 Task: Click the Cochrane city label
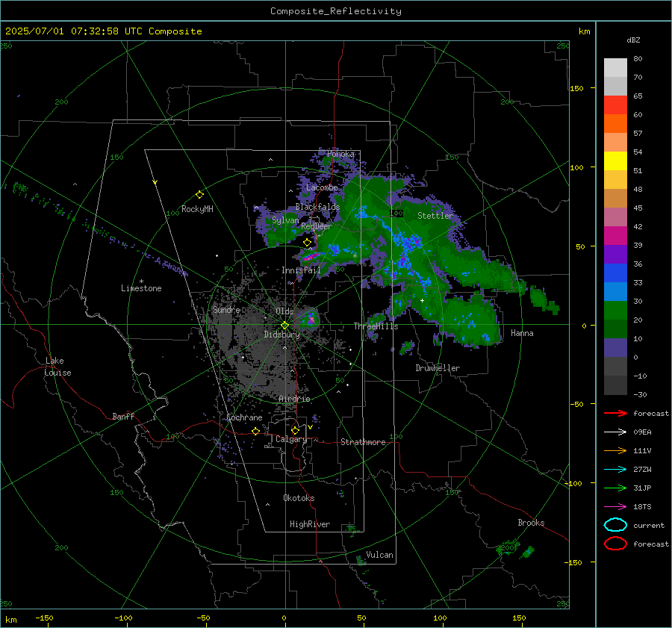click(x=244, y=417)
